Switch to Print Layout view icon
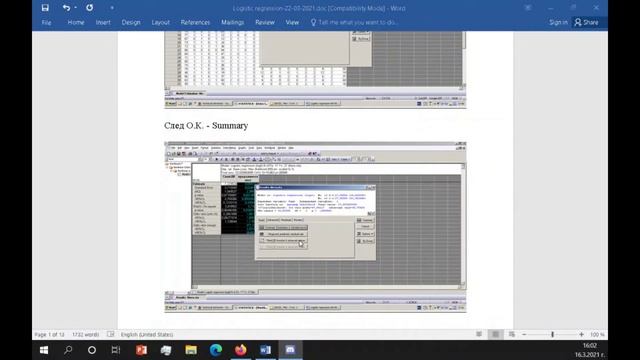 (x=496, y=334)
